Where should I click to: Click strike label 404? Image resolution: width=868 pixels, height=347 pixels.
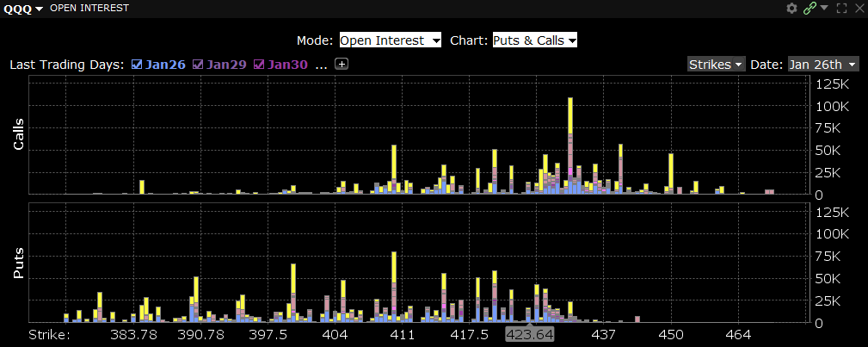(336, 335)
